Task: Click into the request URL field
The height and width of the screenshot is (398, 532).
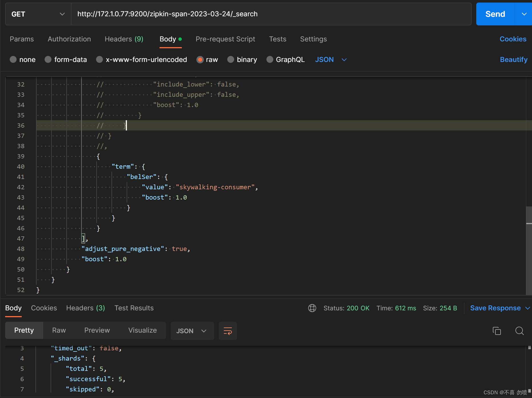Action: pos(271,14)
